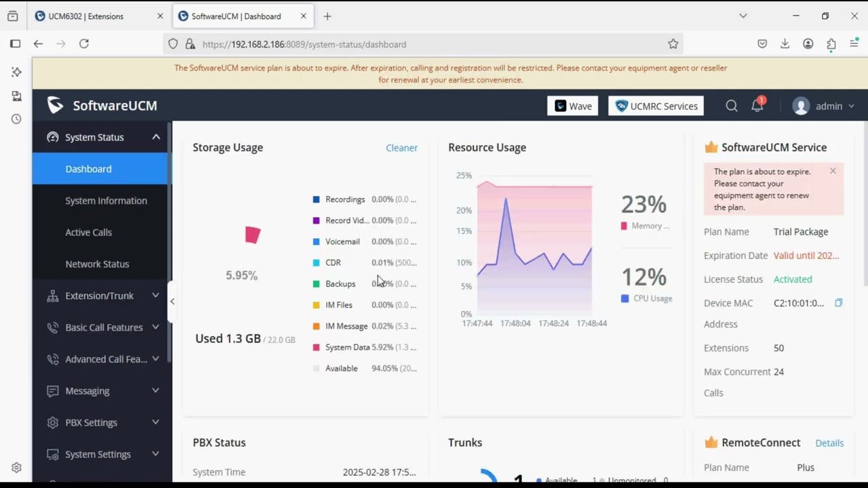
Task: Expand the Advanced Call Features menu
Action: point(102,359)
